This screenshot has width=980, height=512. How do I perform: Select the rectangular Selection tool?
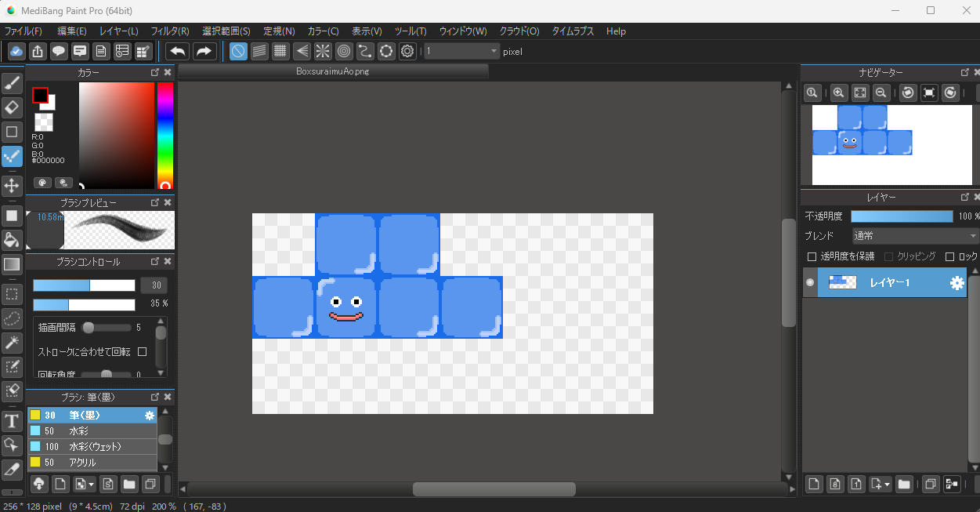[x=12, y=295]
